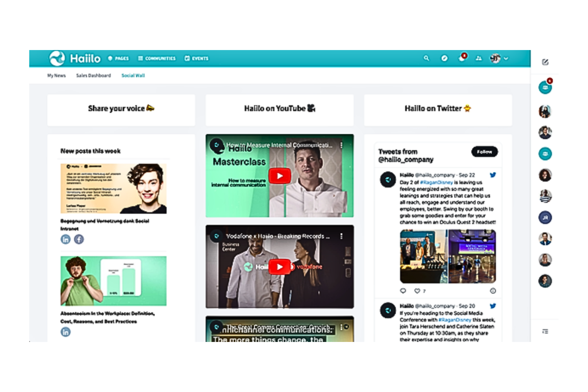588x392 pixels.
Task: Share the Begegnung post on LinkedIn
Action: pos(66,239)
